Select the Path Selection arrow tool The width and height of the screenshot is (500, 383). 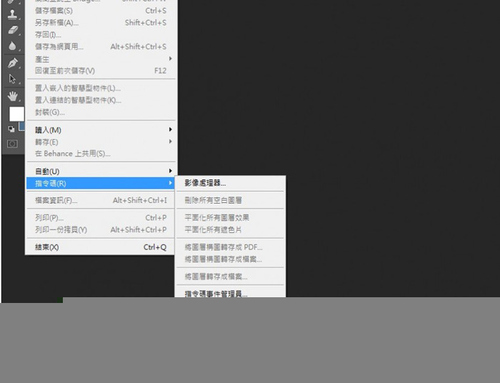pyautogui.click(x=12, y=79)
